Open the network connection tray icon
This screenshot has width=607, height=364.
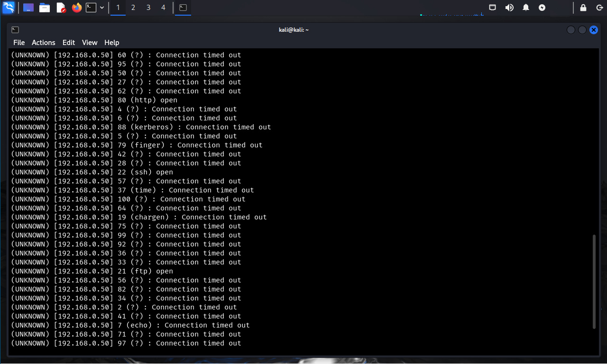pos(493,8)
